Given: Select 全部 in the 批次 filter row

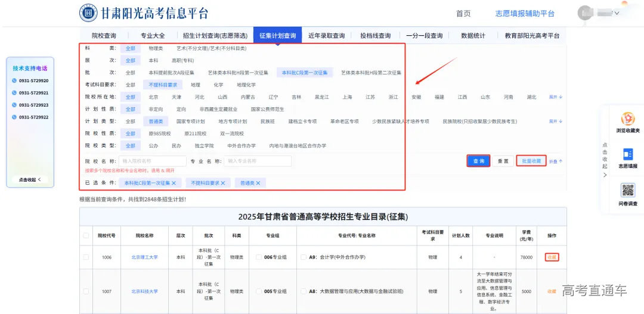Looking at the screenshot, I should (x=130, y=73).
